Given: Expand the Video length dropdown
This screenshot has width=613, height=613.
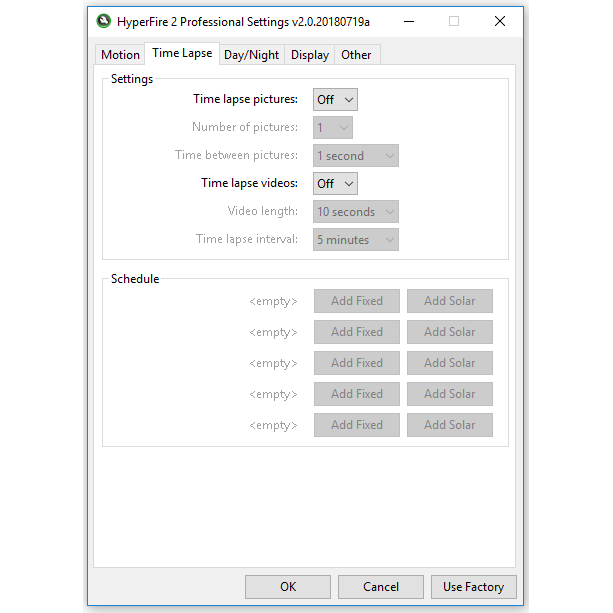Looking at the screenshot, I should click(x=356, y=212).
